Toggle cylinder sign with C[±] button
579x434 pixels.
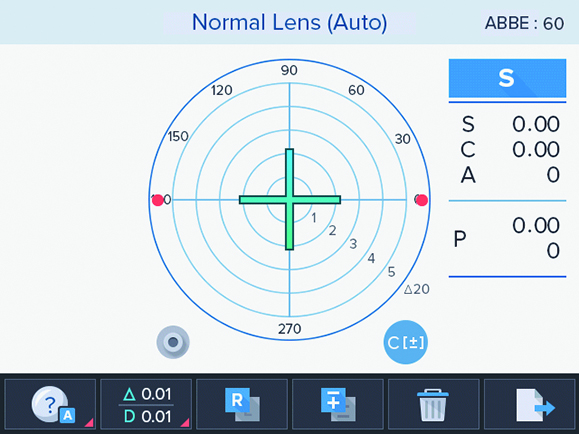[405, 342]
